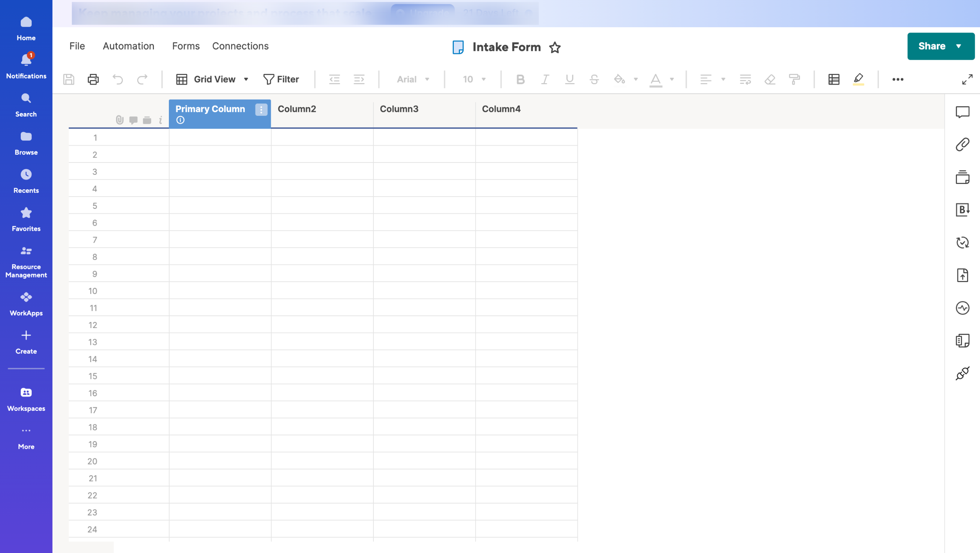Open the Activity Log icon
Viewport: 980px width, 553px height.
[962, 308]
